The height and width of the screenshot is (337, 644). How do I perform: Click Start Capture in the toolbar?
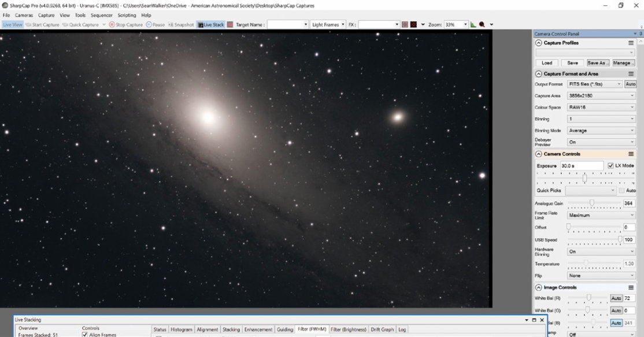[x=42, y=25]
